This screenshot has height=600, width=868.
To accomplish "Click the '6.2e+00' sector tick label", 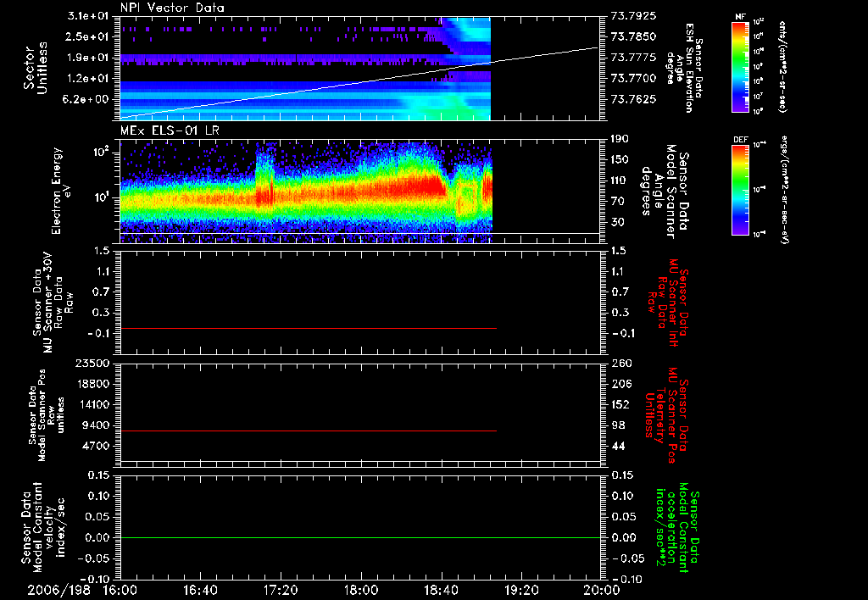I will point(87,99).
